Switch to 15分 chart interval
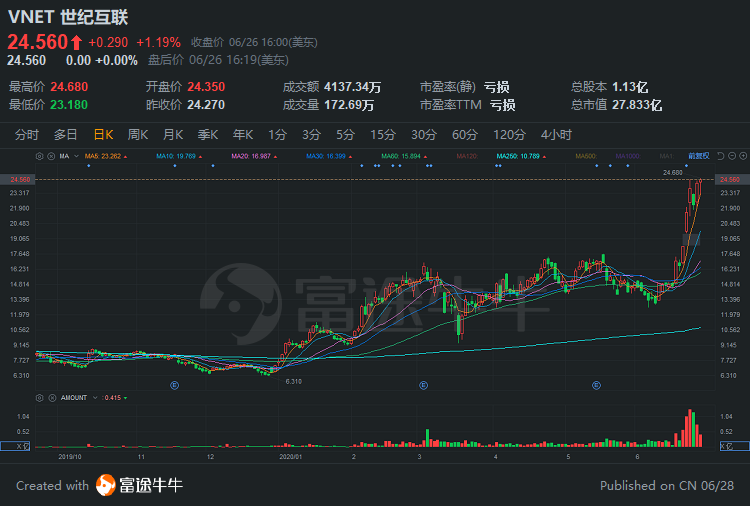Image resolution: width=750 pixels, height=506 pixels. pos(383,135)
